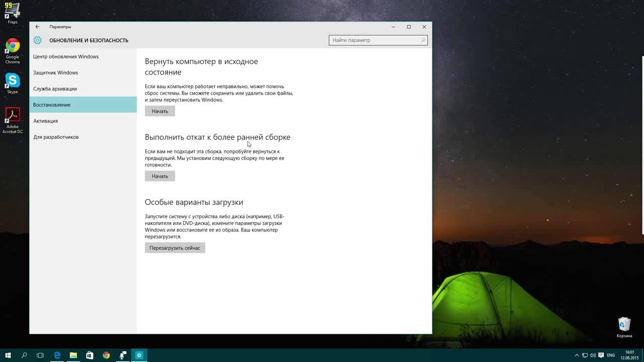Click the Параметры window title text
644x362 pixels.
pos(60,27)
